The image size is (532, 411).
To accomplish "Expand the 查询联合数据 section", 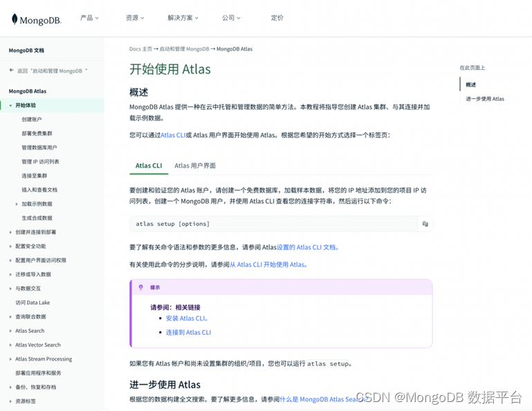I will pyautogui.click(x=10, y=317).
